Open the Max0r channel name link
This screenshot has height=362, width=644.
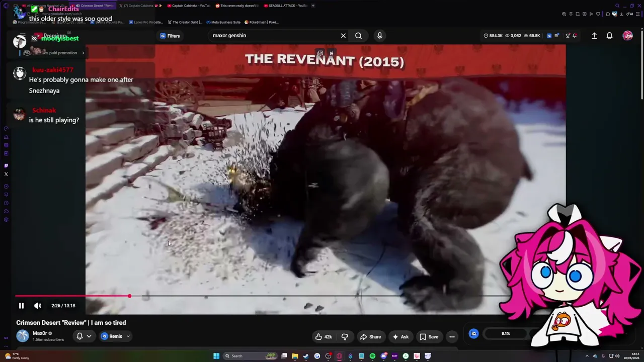pos(40,333)
